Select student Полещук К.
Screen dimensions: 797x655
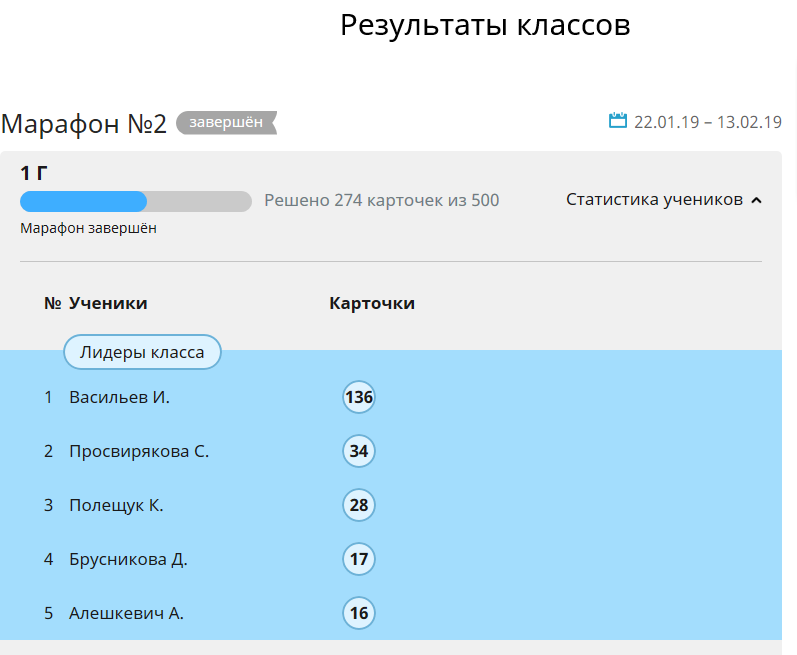tap(116, 505)
